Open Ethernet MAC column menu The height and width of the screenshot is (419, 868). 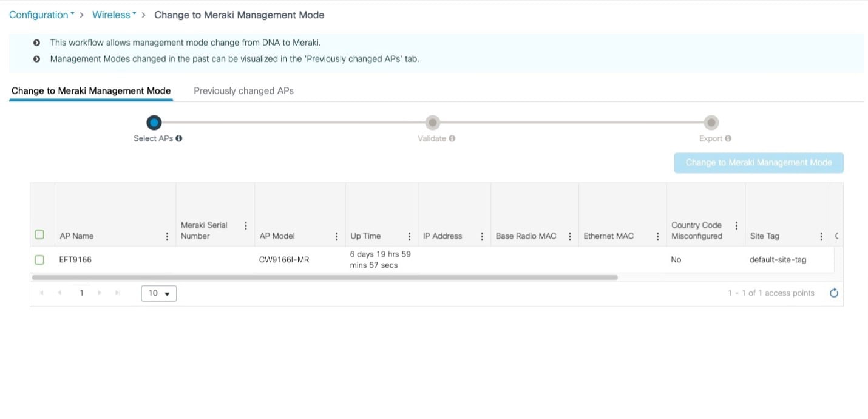658,237
